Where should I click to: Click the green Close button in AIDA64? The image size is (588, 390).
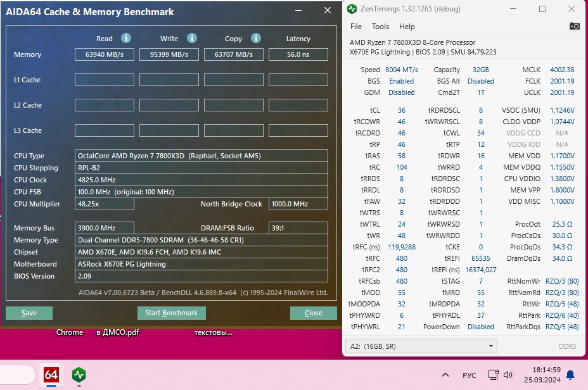point(314,313)
